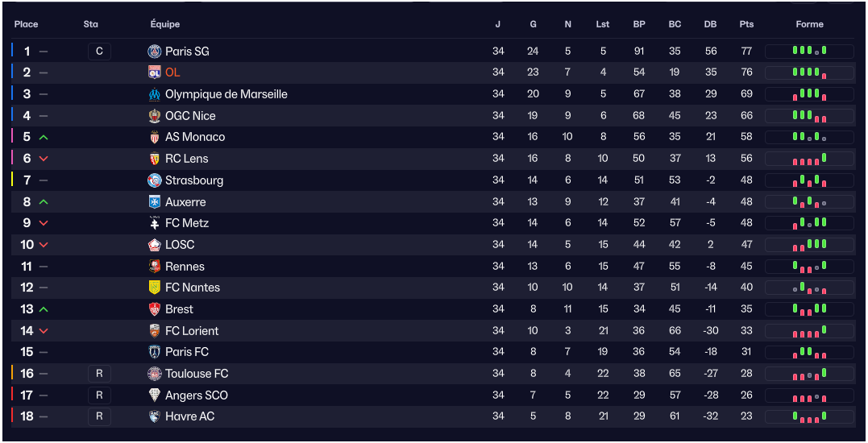Screen dimensions: 868x443
Task: Sort table by Pts column header
Action: click(746, 24)
